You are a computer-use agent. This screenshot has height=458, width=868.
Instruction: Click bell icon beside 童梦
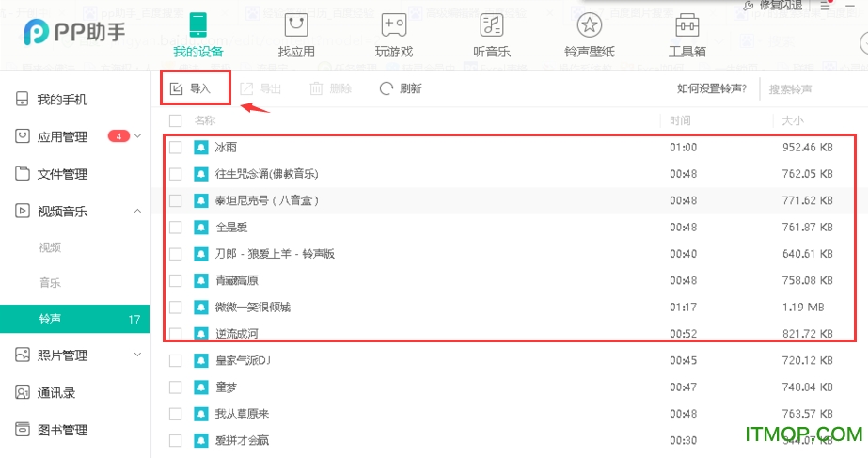coord(201,387)
